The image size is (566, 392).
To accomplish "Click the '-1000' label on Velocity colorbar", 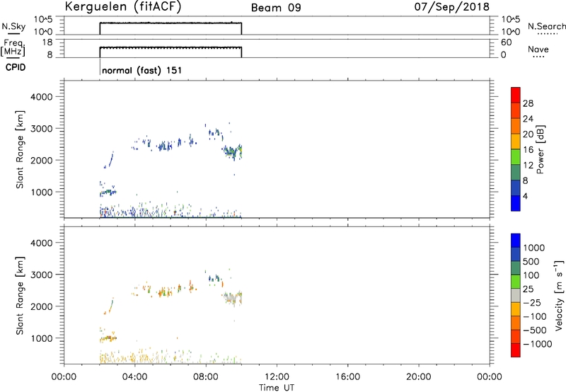I will click(538, 344).
